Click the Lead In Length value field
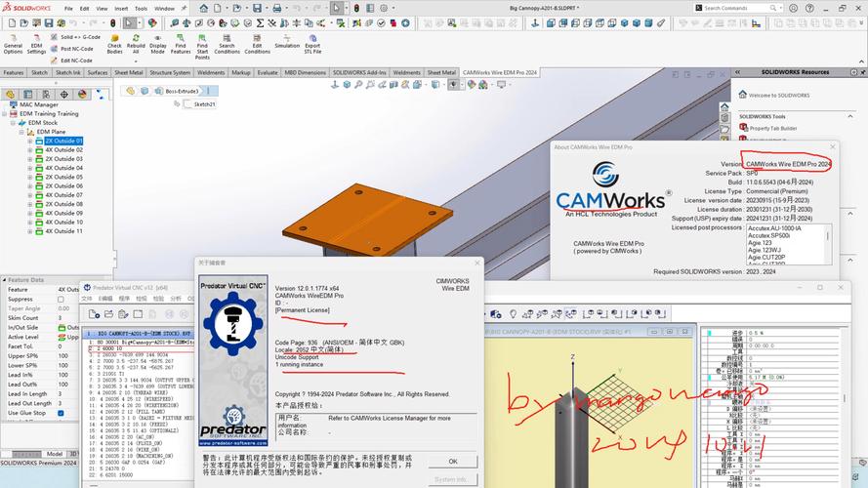Image resolution: width=868 pixels, height=488 pixels. [67, 394]
